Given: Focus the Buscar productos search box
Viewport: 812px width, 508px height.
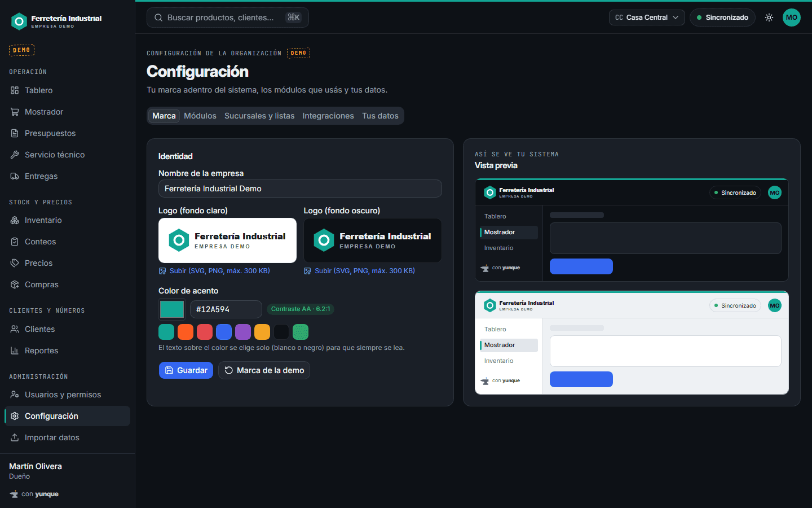Looking at the screenshot, I should [228, 17].
